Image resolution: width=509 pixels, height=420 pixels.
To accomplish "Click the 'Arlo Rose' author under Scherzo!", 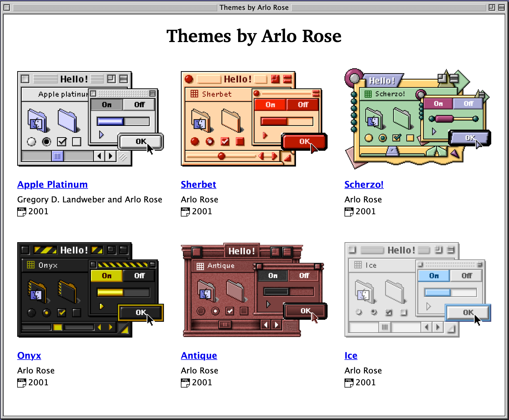I will (x=363, y=200).
